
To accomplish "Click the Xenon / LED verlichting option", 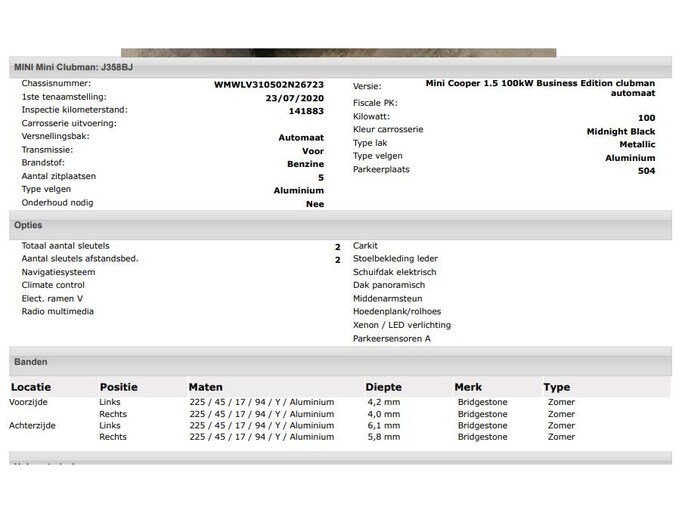I will [402, 325].
